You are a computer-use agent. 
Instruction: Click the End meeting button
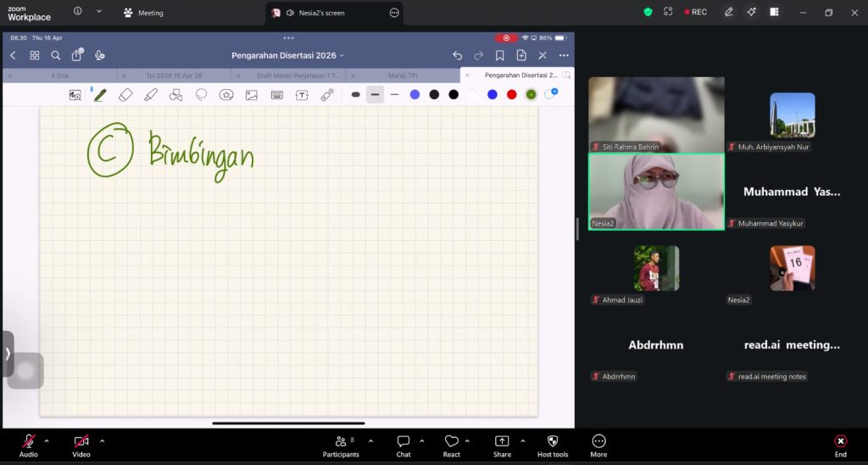pos(840,445)
